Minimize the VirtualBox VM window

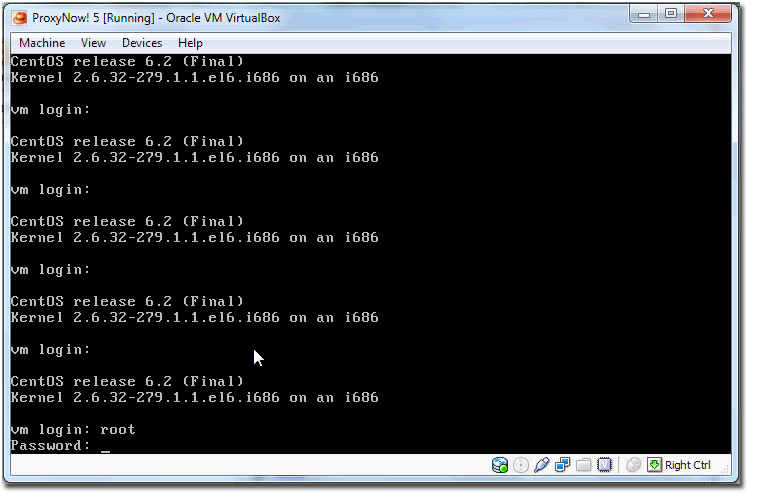[x=644, y=14]
